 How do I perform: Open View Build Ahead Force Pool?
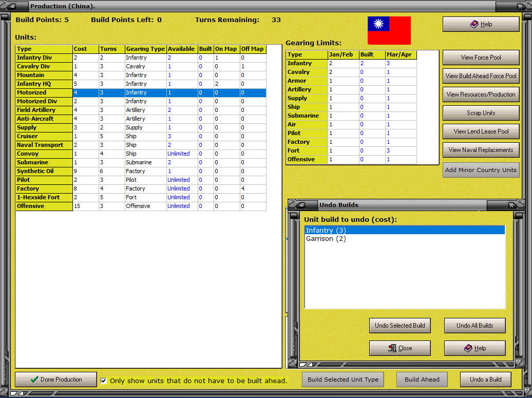tap(481, 76)
